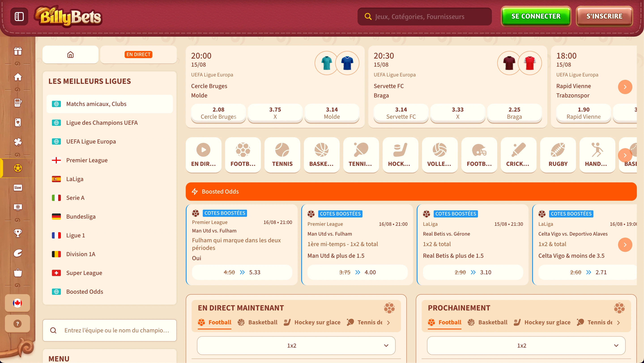Open the live betting icon in sidebar
The width and height of the screenshot is (644, 363).
18,188
